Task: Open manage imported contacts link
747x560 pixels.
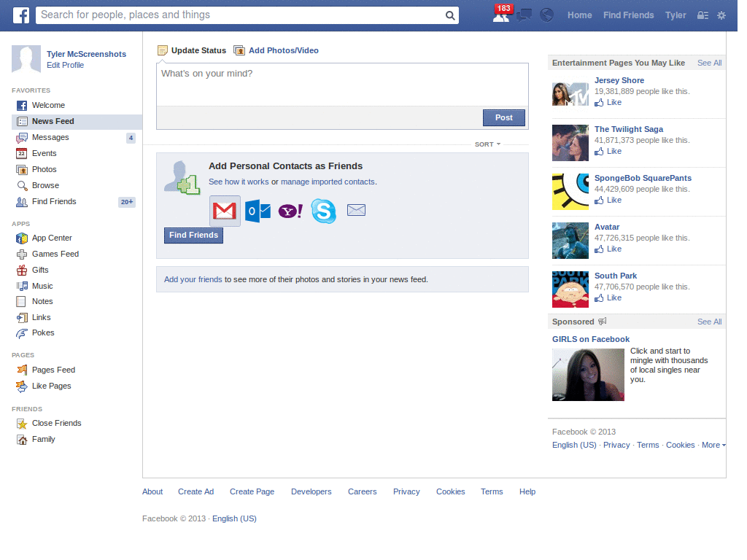Action: (328, 182)
